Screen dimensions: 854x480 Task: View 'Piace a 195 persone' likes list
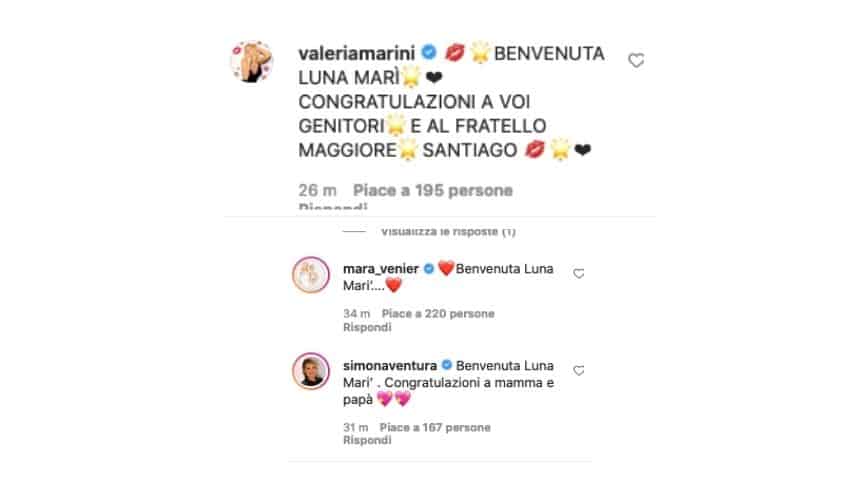tap(433, 190)
